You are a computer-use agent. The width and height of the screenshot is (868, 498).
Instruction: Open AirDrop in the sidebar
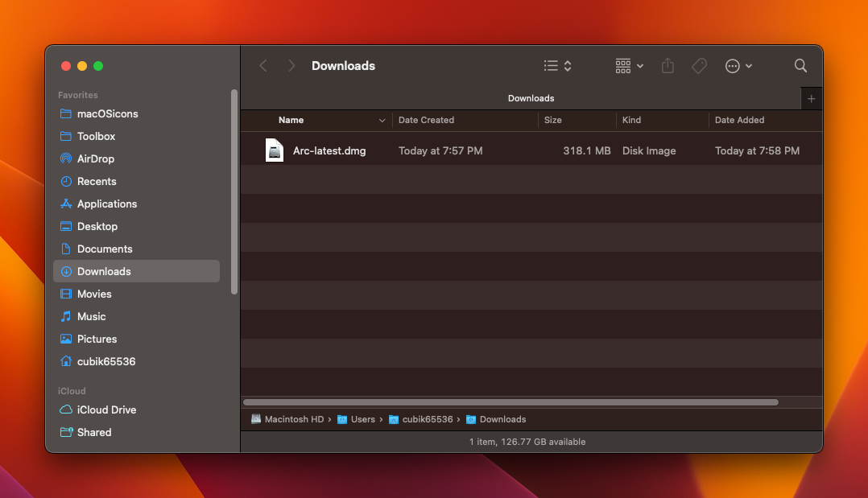coord(95,158)
